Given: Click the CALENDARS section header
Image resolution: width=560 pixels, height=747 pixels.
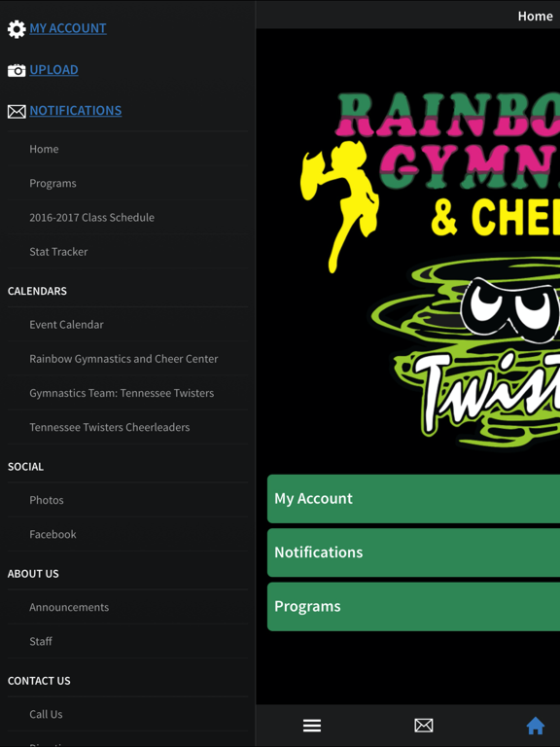Looking at the screenshot, I should [x=37, y=291].
